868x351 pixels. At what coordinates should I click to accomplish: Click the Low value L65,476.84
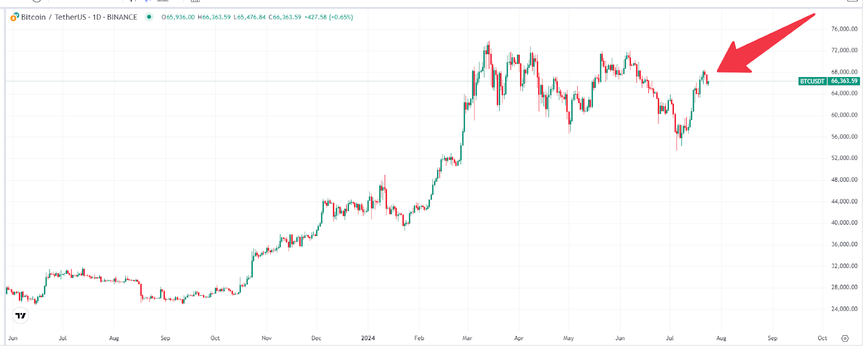click(x=250, y=17)
